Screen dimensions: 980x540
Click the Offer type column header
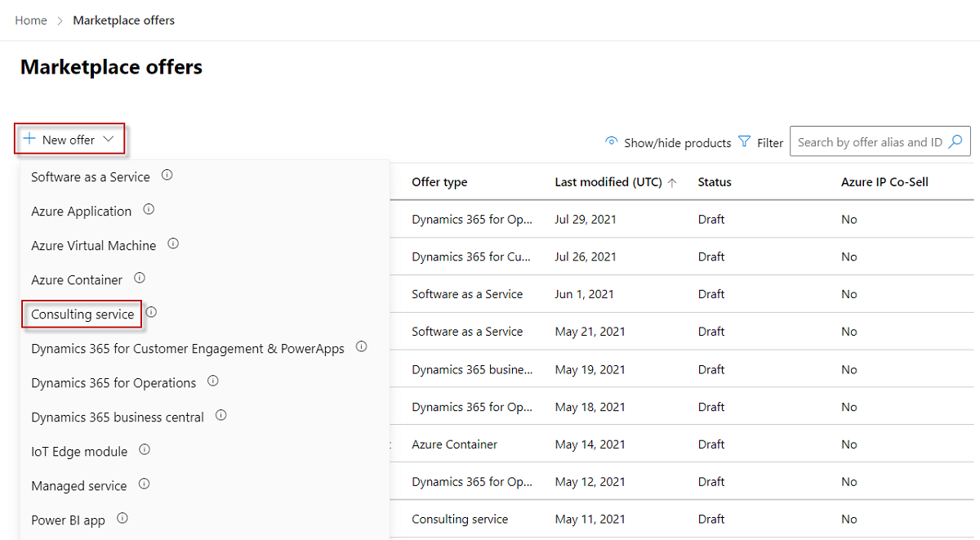(439, 182)
